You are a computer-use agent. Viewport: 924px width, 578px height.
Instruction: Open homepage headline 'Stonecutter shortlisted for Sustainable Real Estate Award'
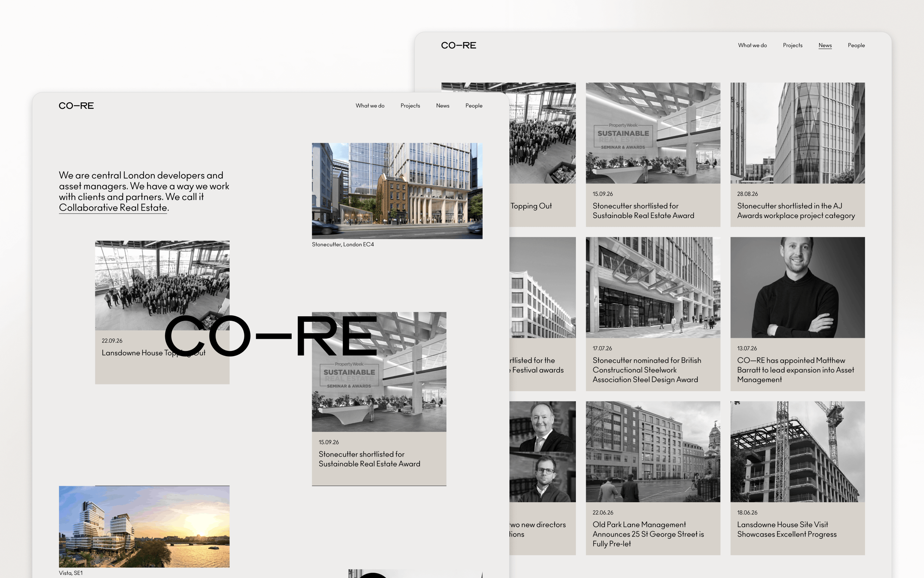point(369,459)
